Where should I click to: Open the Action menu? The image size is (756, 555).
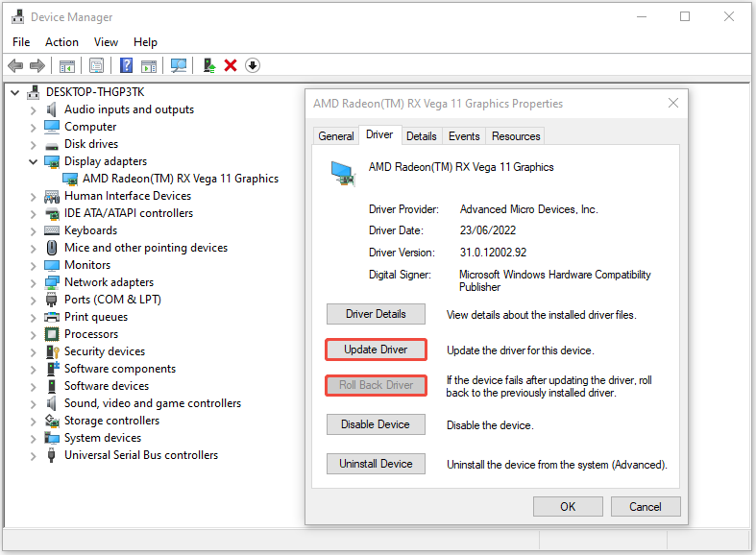(x=61, y=42)
